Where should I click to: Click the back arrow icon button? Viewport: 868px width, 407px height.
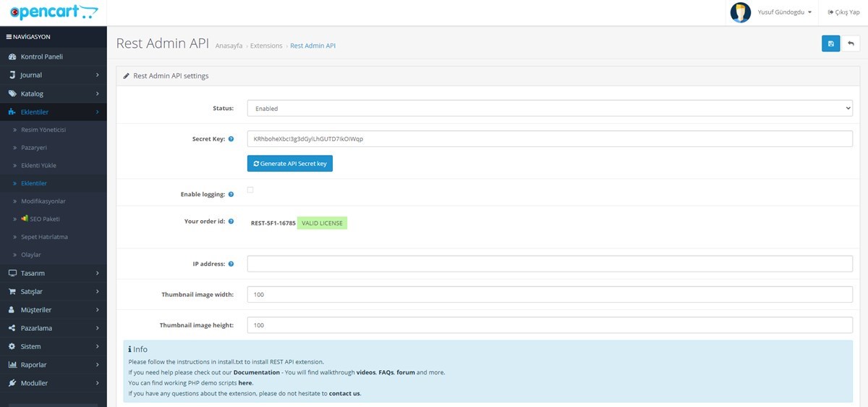tap(851, 43)
